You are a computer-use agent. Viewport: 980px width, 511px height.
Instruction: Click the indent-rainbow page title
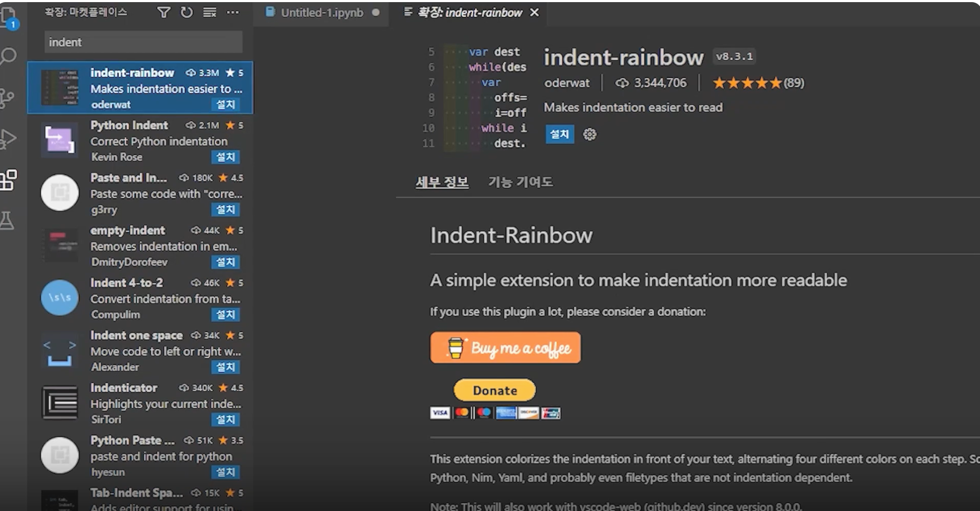(624, 57)
